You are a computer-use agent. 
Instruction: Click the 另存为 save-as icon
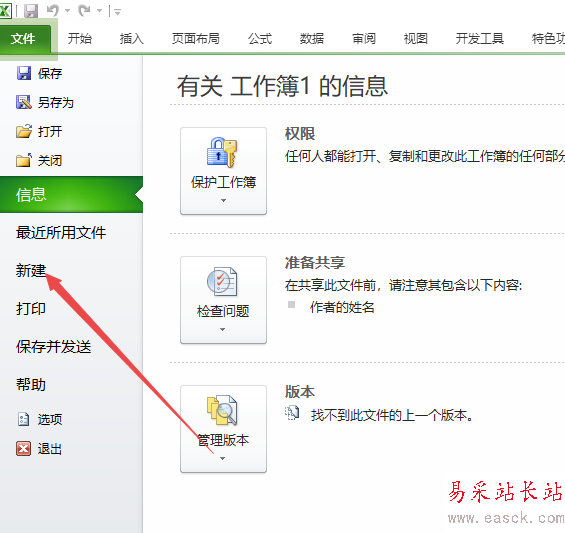(x=24, y=102)
